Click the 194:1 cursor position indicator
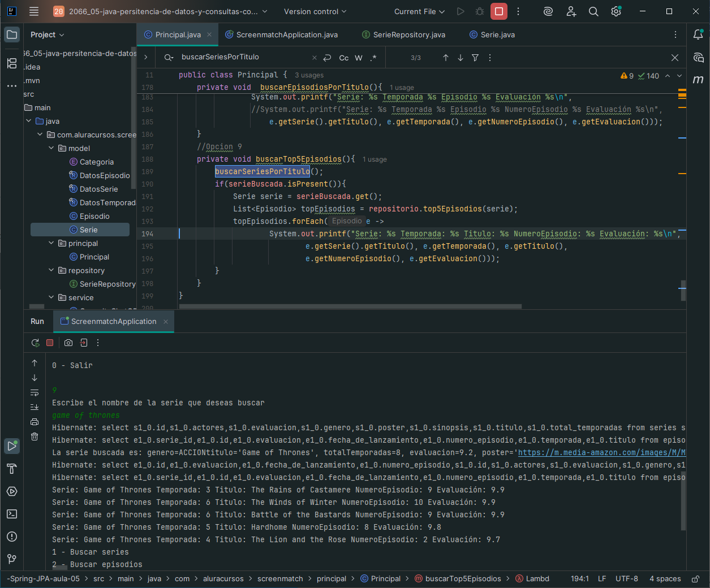710x588 pixels. pos(580,579)
